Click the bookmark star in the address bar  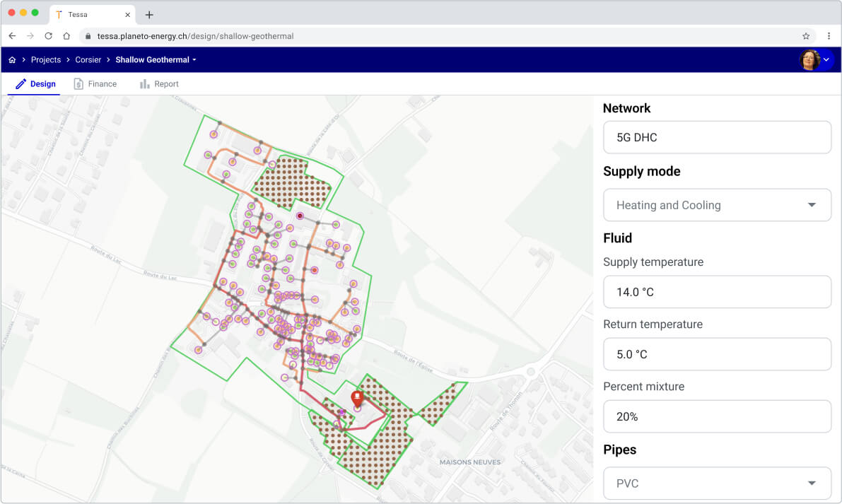pyautogui.click(x=805, y=35)
